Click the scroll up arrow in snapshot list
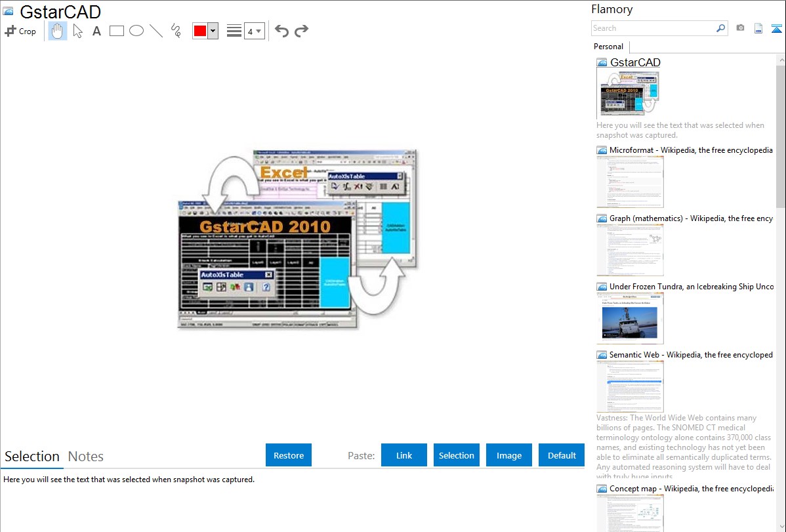Image resolution: width=786 pixels, height=532 pixels. click(781, 60)
